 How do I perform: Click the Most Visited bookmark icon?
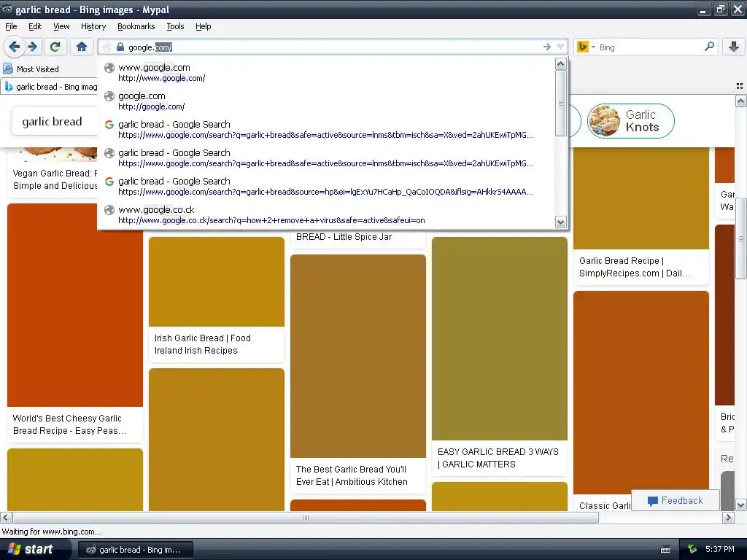(x=7, y=69)
